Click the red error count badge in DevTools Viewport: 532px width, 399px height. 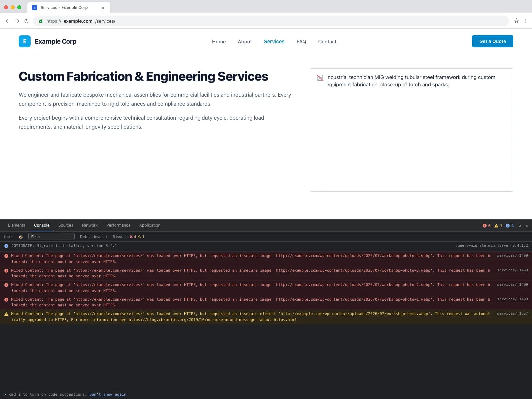pyautogui.click(x=487, y=226)
